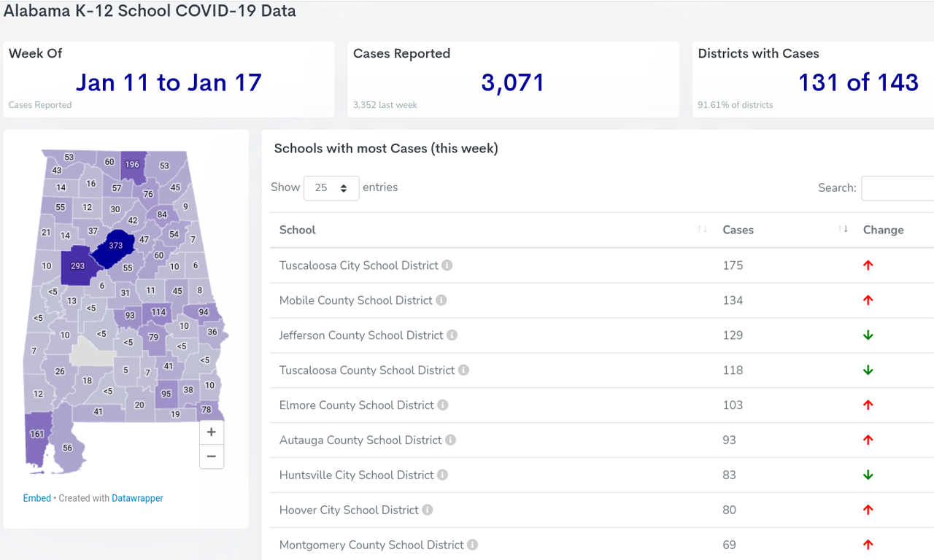Screen dimensions: 934x560
Task: Click info icon next to Hoover City School District
Action: tap(428, 510)
